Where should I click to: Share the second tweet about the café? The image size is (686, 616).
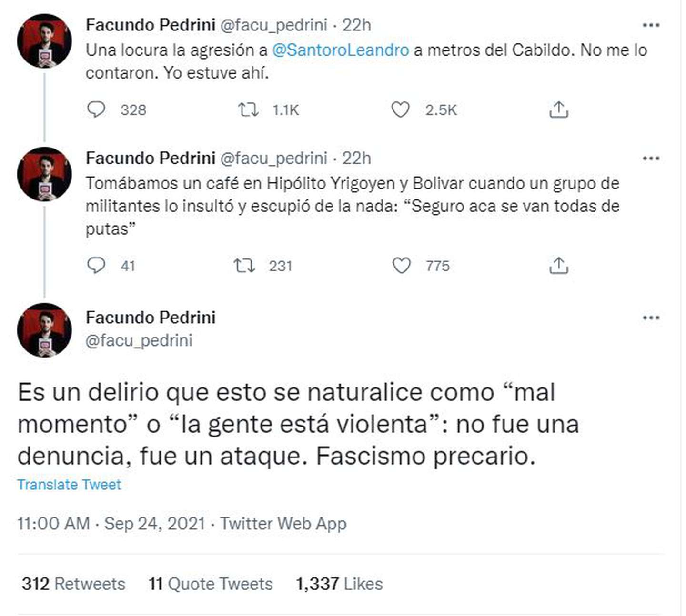559,266
